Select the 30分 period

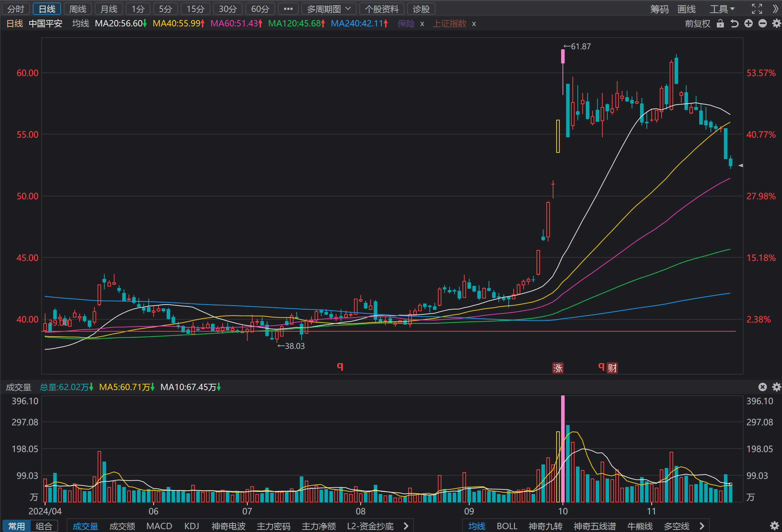point(228,9)
